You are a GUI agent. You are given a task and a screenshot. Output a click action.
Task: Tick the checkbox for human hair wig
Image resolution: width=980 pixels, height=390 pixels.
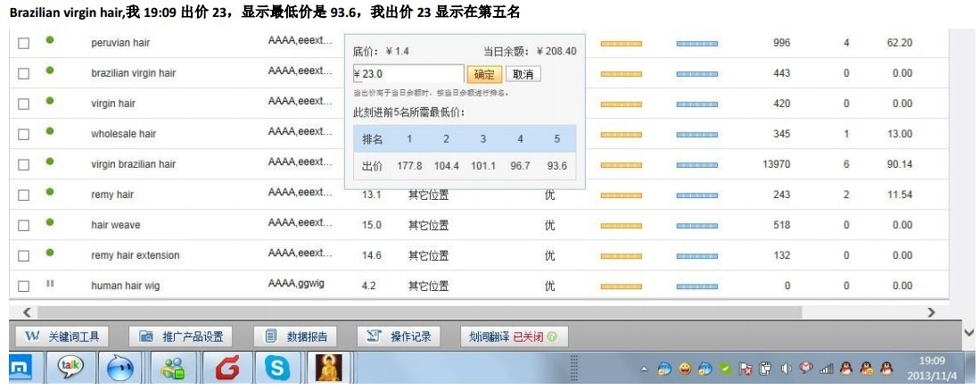coord(24,286)
